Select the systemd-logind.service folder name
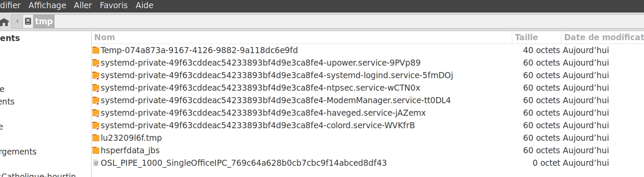The height and width of the screenshot is (177, 644). [x=276, y=76]
